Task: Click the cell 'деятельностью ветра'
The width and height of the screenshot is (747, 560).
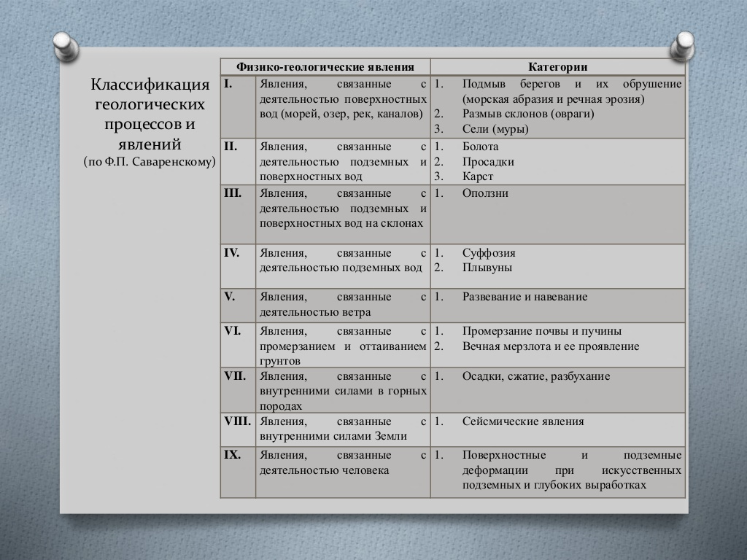Action: click(x=343, y=304)
